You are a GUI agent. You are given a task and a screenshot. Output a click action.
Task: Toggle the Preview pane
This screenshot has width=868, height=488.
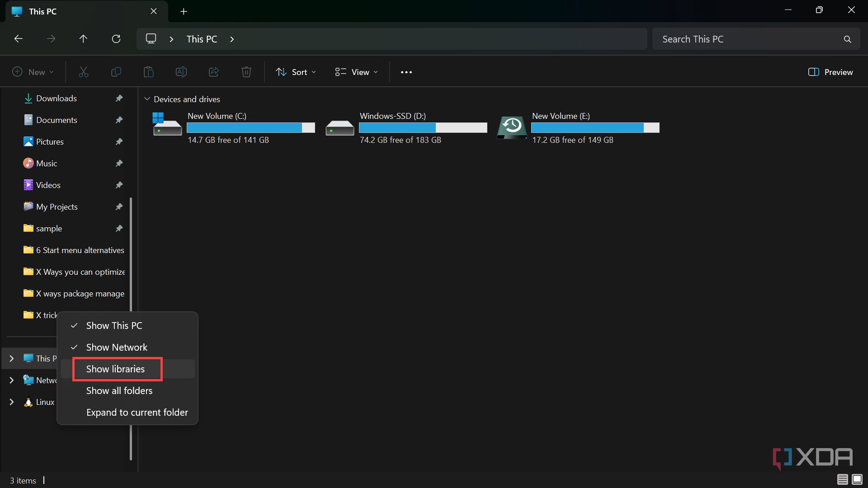(830, 72)
